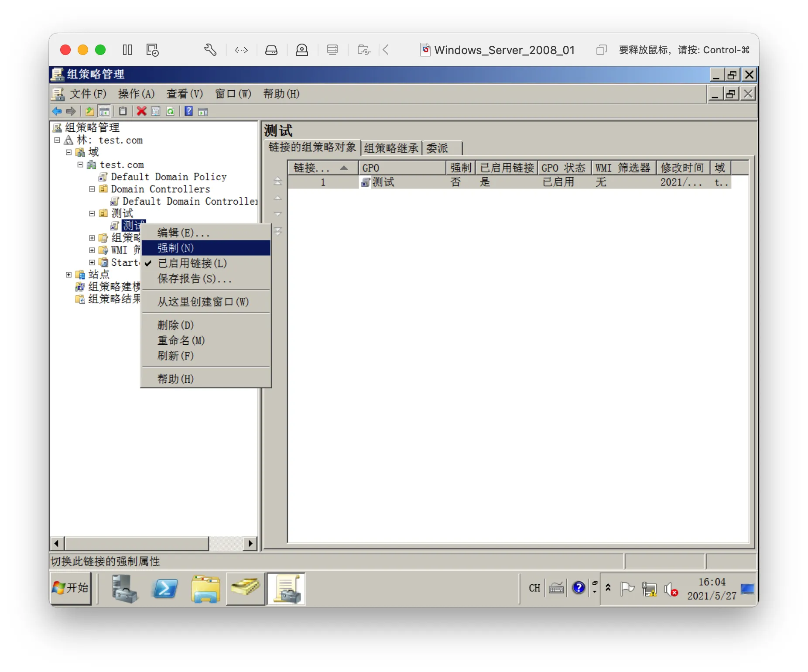Screen dimensions: 808x672
Task: Click the VM pause icon in title bar
Action: tap(127, 50)
